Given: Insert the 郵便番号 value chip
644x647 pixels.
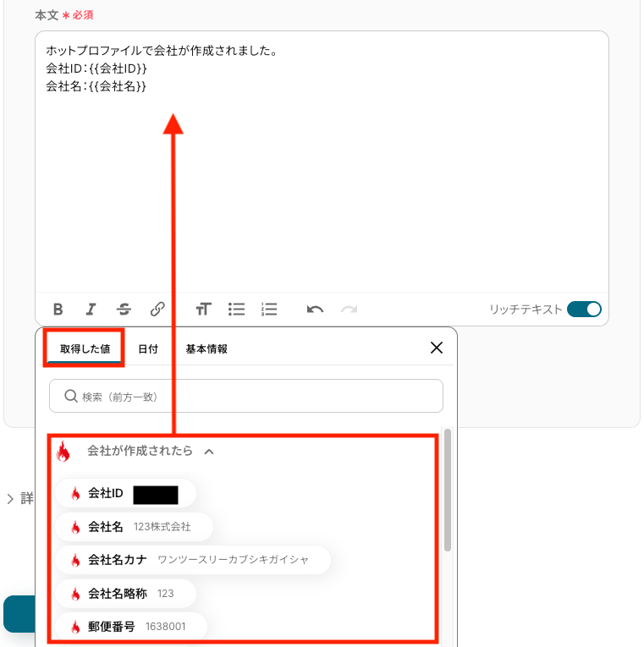Looking at the screenshot, I should coord(131,627).
